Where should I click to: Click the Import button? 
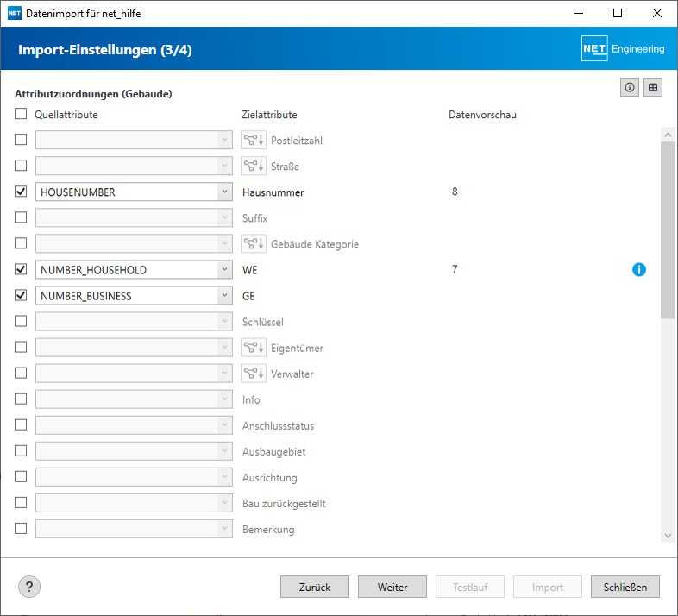(x=548, y=587)
